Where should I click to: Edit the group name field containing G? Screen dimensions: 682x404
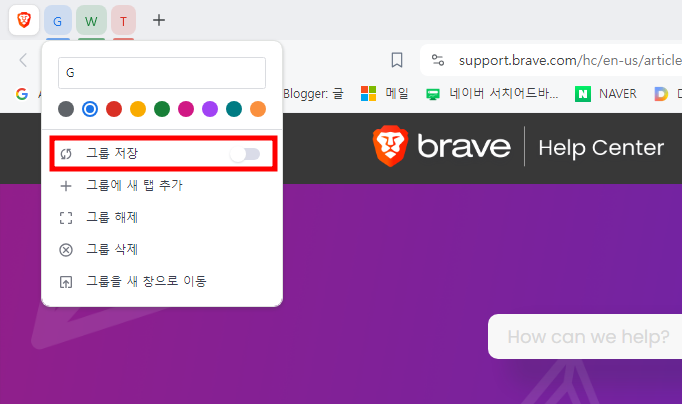(162, 73)
